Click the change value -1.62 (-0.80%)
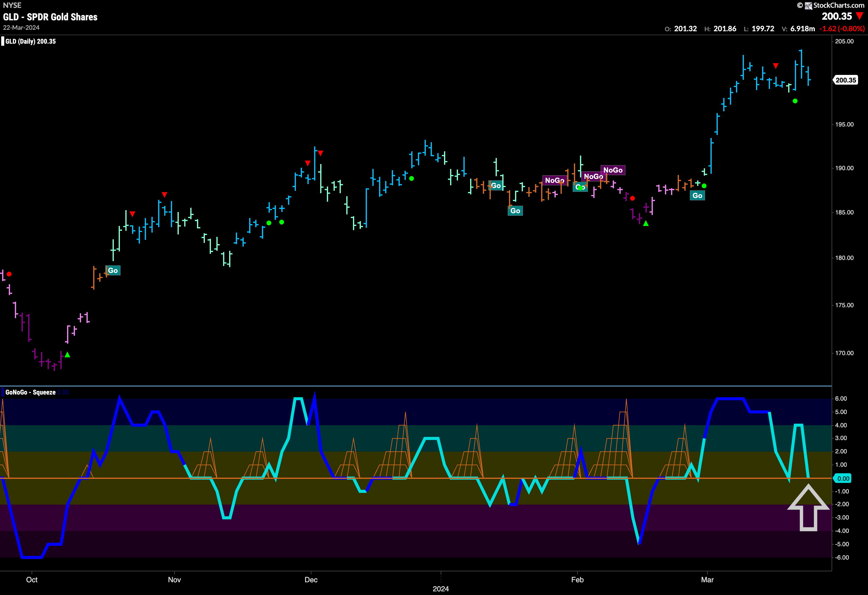The width and height of the screenshot is (868, 595). pos(842,29)
